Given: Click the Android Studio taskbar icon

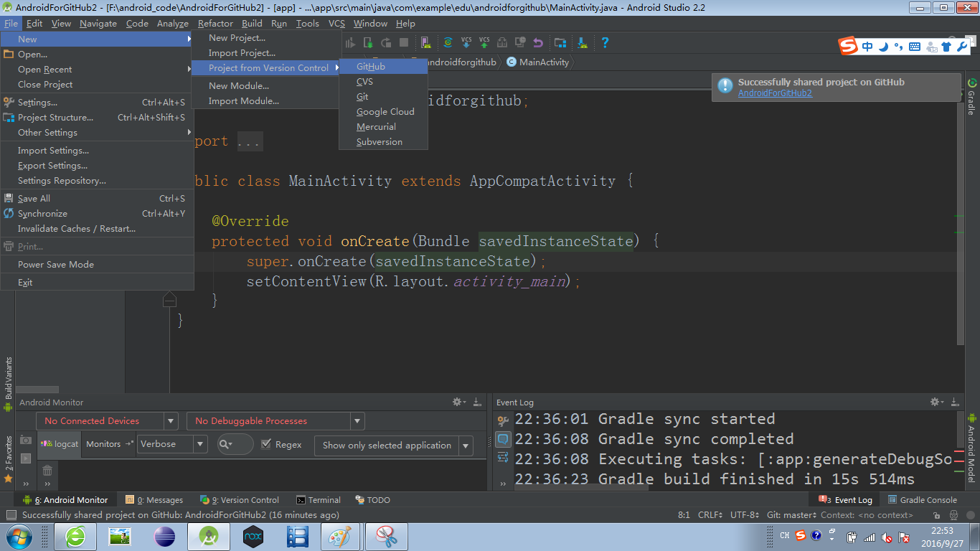Looking at the screenshot, I should [x=209, y=536].
